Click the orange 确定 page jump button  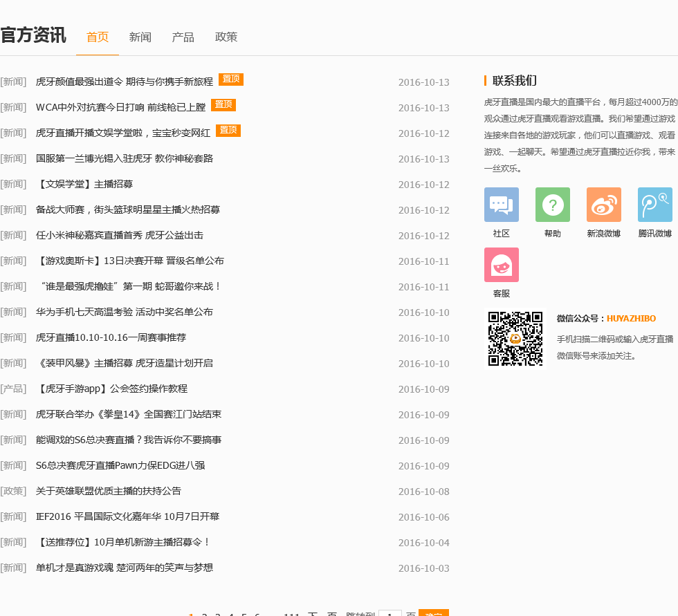click(x=434, y=613)
